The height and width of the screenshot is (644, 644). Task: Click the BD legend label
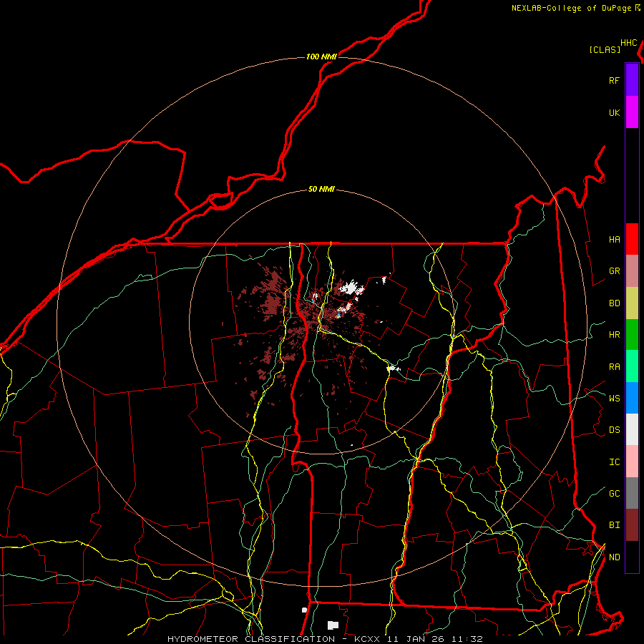pos(614,303)
